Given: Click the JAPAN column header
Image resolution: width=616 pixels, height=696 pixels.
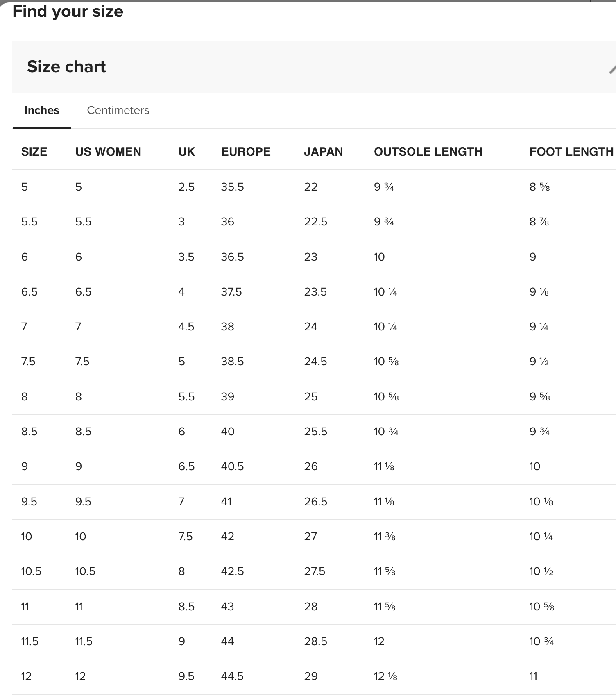Looking at the screenshot, I should pyautogui.click(x=323, y=152).
